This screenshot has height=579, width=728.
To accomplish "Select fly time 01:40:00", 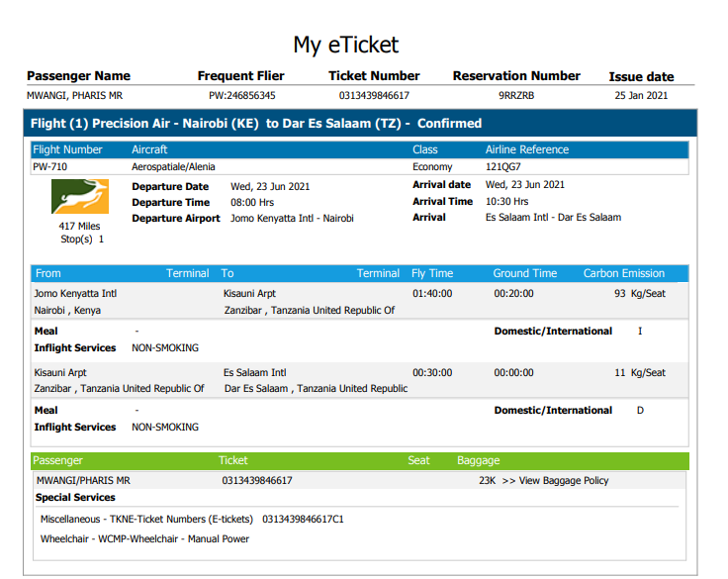I will pyautogui.click(x=432, y=294).
